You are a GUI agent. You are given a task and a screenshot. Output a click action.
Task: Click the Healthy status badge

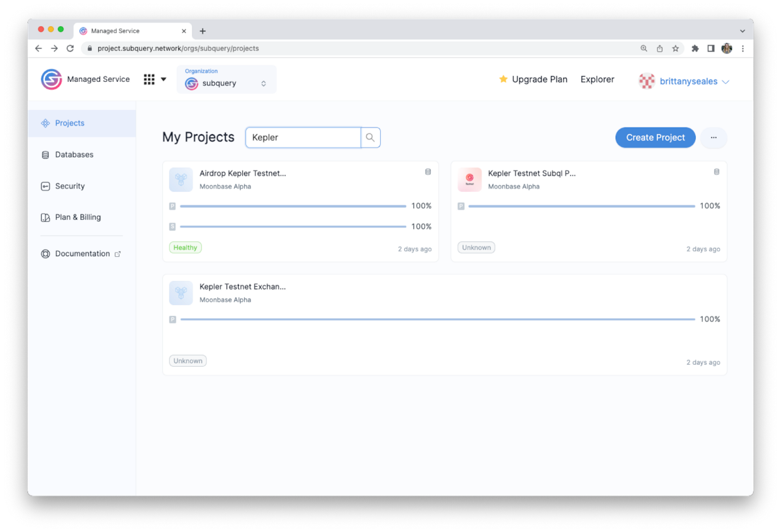pos(185,247)
